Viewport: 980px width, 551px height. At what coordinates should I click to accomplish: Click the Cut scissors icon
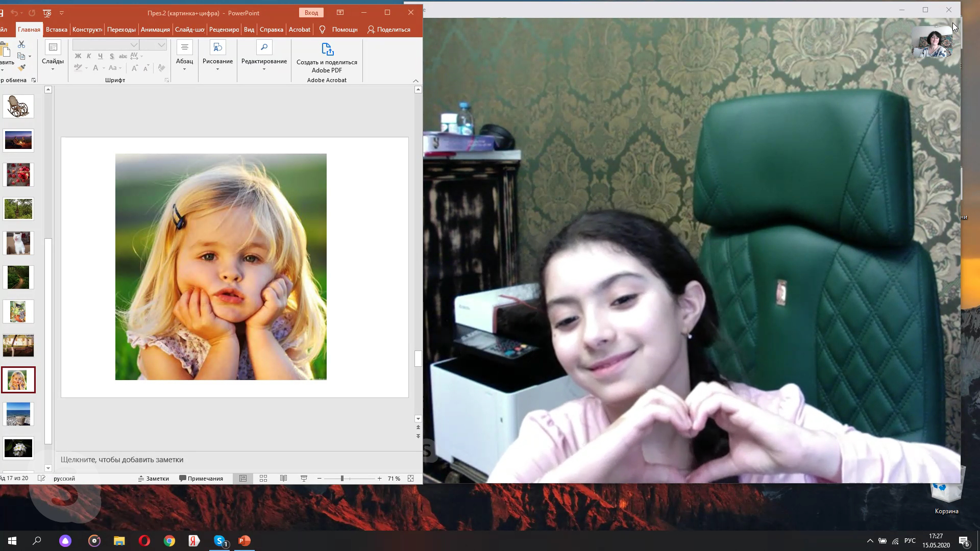click(21, 44)
